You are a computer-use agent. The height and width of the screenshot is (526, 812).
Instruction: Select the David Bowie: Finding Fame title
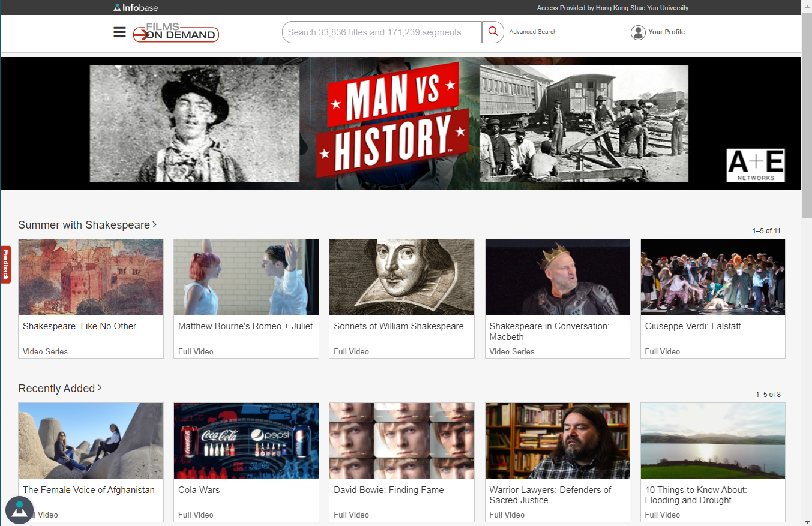coord(388,490)
